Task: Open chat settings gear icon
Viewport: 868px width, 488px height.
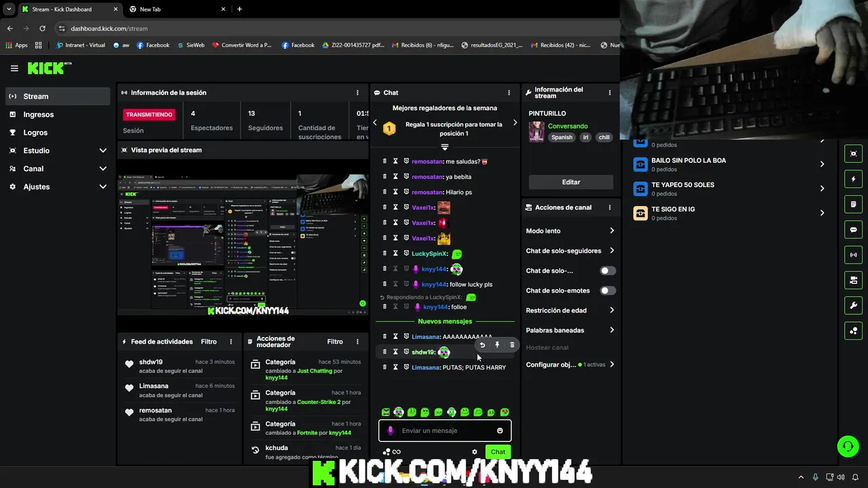Action: click(475, 452)
